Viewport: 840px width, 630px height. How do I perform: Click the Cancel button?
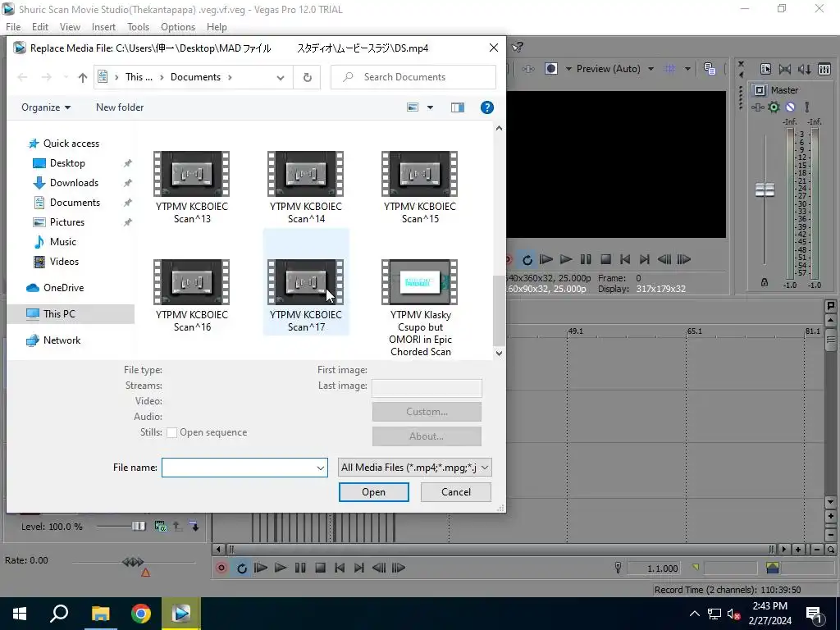pyautogui.click(x=456, y=492)
